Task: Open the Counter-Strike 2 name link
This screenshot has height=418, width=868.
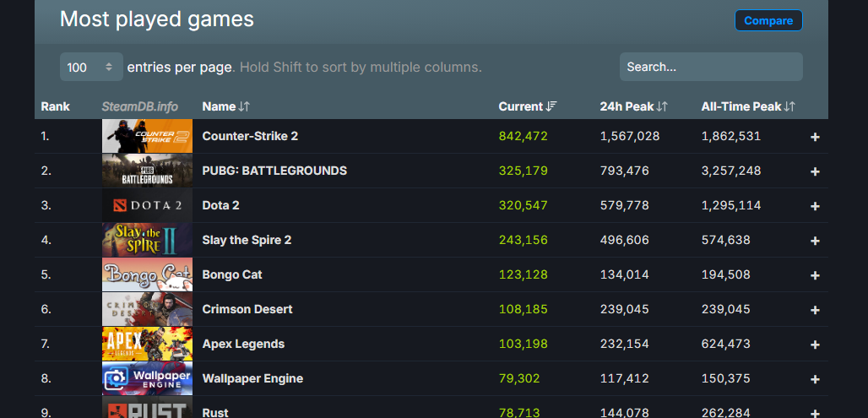Action: (x=250, y=136)
